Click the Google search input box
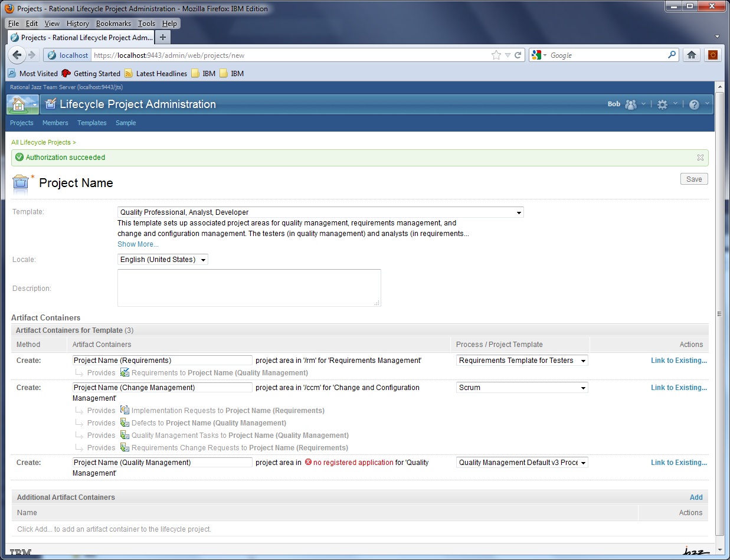 pyautogui.click(x=608, y=55)
